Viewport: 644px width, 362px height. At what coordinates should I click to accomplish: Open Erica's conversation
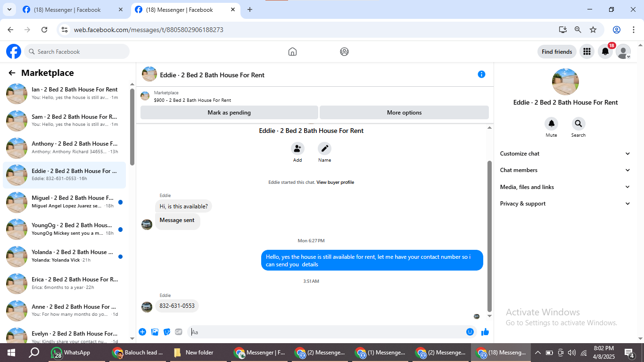coord(65,283)
